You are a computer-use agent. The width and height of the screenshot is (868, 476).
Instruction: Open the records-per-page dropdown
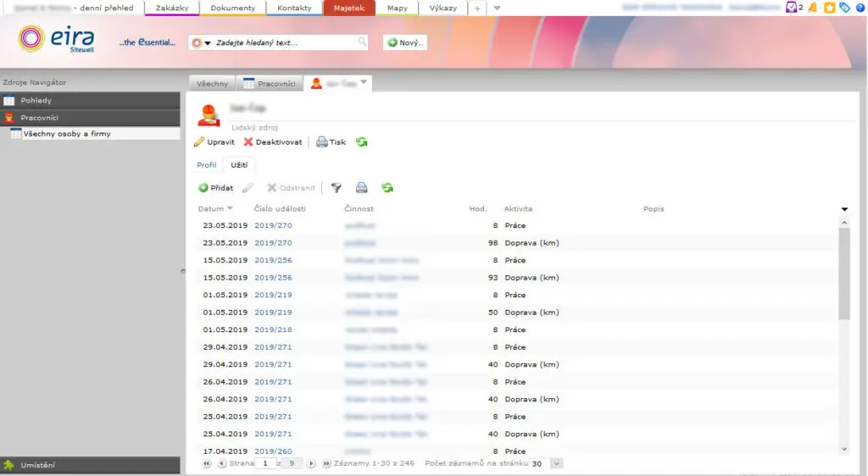point(556,464)
